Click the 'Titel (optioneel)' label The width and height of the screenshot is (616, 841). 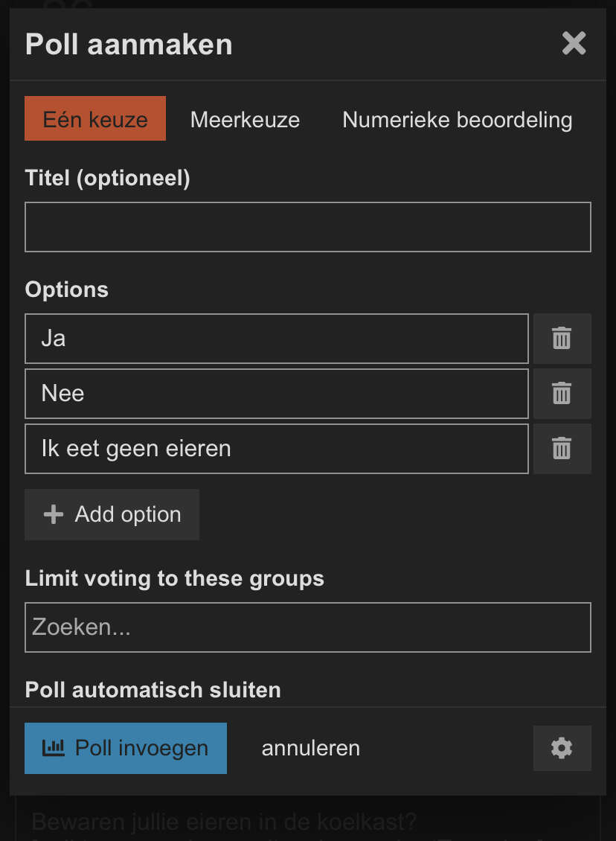pos(108,179)
